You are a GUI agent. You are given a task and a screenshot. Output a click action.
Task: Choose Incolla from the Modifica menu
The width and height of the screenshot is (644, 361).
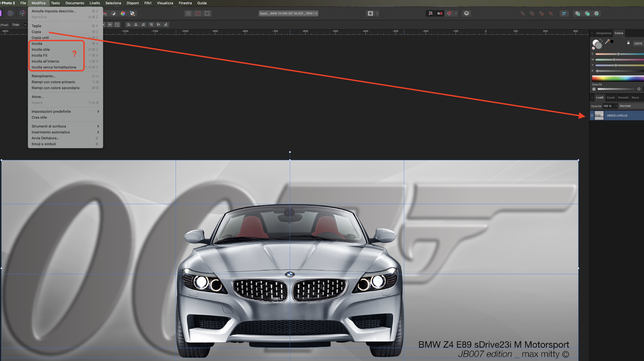click(x=65, y=43)
